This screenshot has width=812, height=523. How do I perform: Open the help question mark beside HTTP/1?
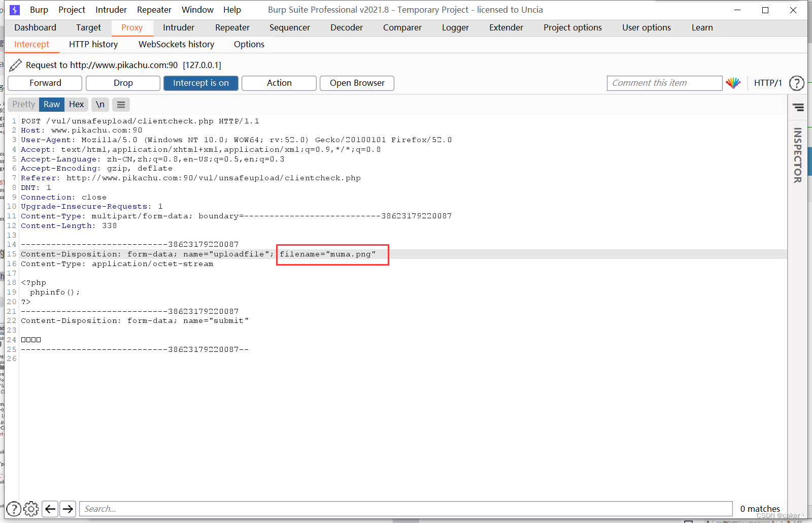[797, 83]
